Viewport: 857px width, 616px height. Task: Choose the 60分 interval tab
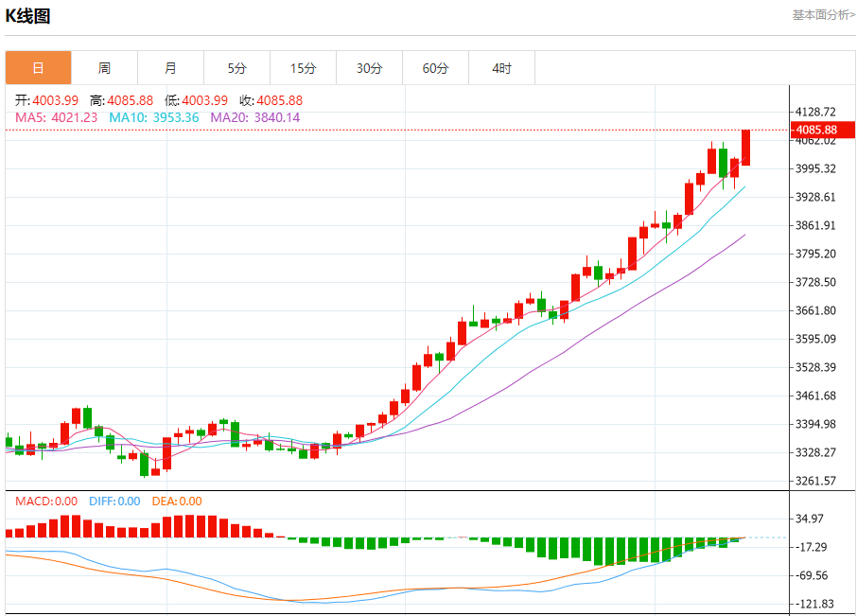(x=435, y=68)
